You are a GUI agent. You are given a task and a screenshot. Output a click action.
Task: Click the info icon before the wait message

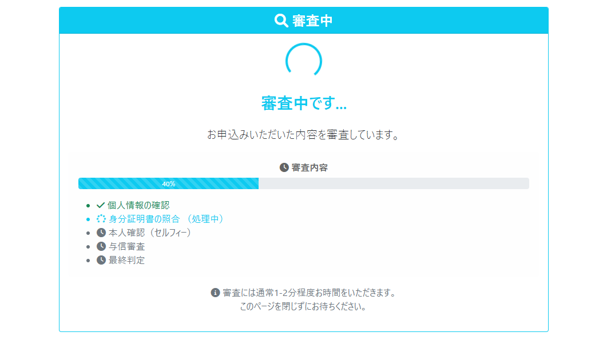213,292
